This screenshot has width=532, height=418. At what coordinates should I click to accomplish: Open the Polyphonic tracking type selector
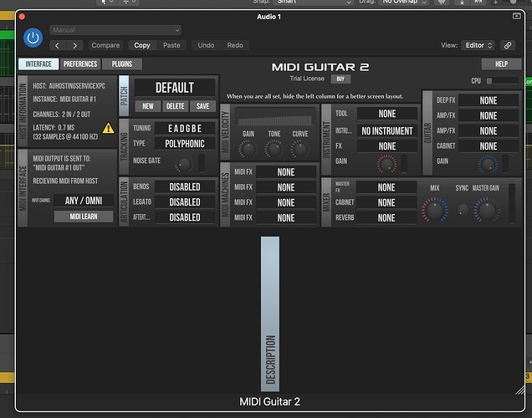(185, 144)
